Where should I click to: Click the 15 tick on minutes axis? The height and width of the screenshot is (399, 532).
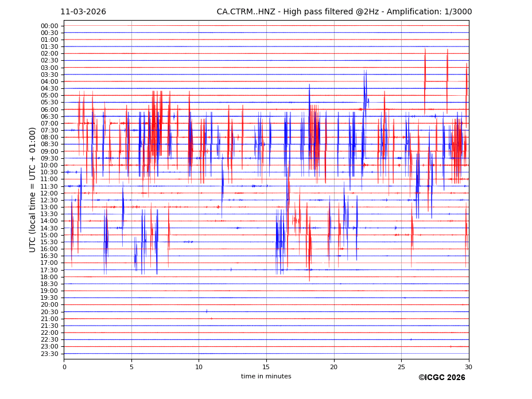[266, 366]
